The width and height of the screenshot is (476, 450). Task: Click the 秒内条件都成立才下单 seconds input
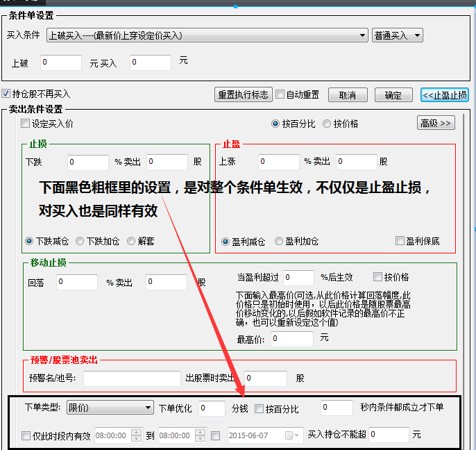(337, 408)
